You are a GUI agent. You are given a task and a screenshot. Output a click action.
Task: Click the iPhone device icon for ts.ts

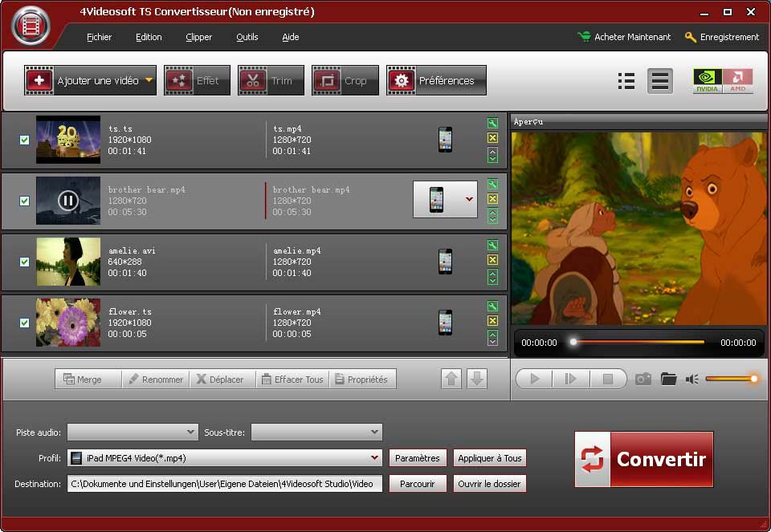pyautogui.click(x=445, y=140)
